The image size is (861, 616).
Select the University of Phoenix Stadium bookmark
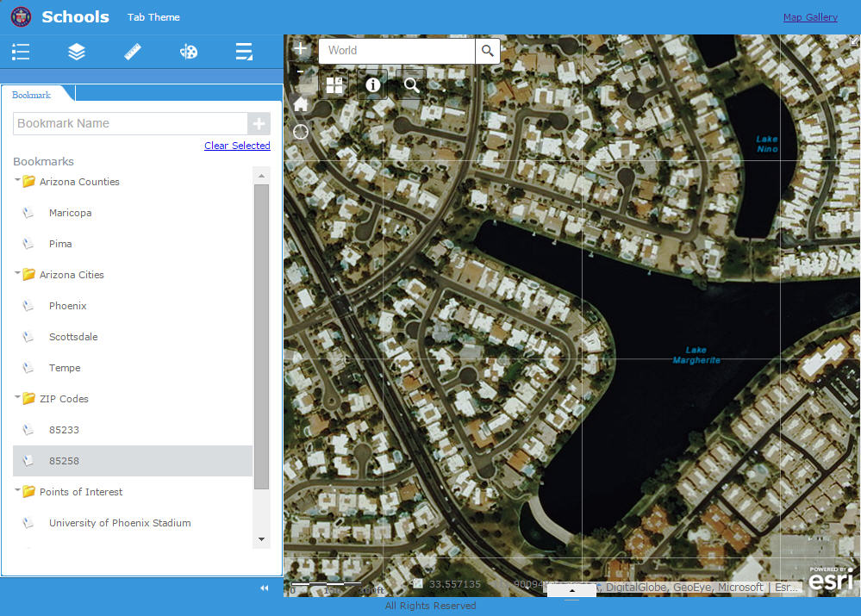point(120,523)
